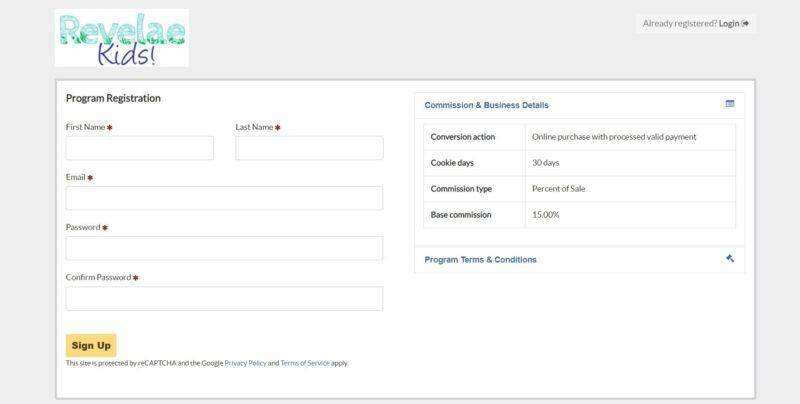Click the Percent of Sale commission type
800x404 pixels.
pos(559,189)
